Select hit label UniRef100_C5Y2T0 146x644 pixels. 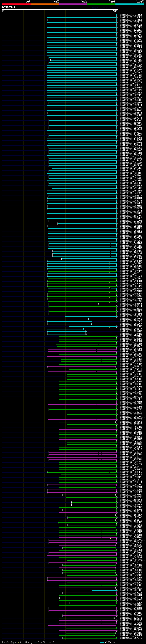[131, 638]
